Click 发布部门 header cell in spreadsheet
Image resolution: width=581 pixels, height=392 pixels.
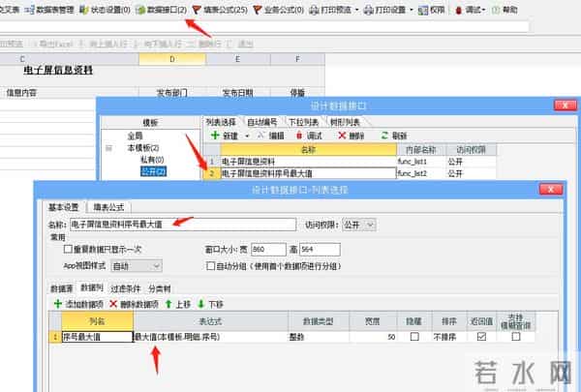[172, 93]
